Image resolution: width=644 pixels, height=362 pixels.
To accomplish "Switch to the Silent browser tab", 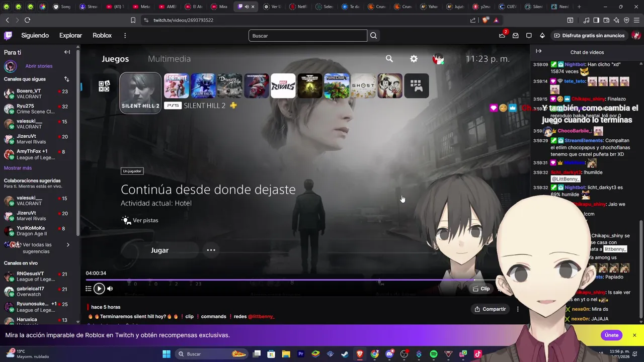I will (534, 7).
